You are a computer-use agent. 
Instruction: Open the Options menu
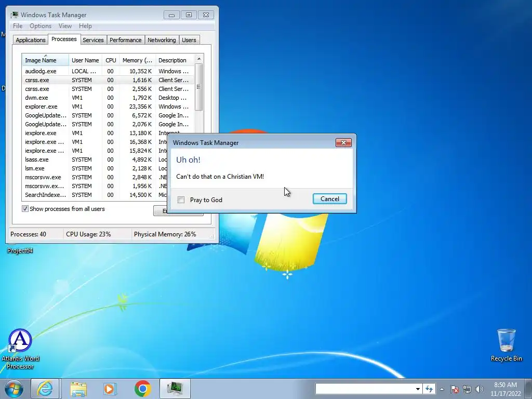[41, 26]
